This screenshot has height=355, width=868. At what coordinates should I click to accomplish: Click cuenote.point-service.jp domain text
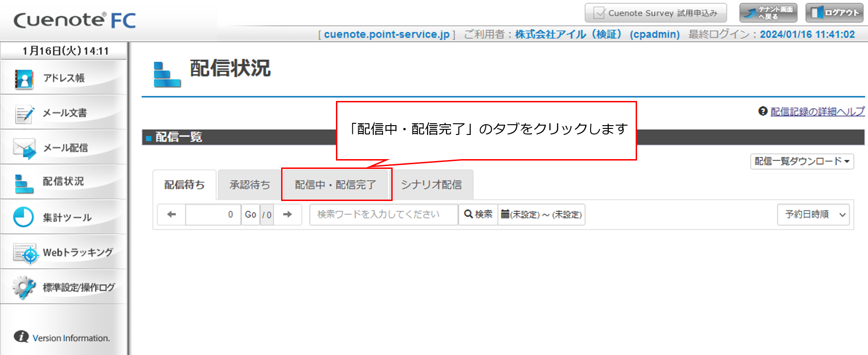[387, 34]
